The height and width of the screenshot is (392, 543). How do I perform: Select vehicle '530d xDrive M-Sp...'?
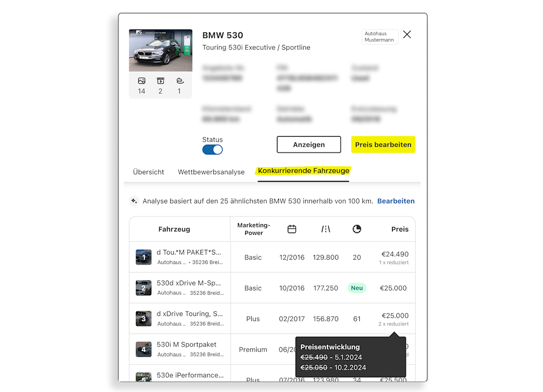pos(189,283)
